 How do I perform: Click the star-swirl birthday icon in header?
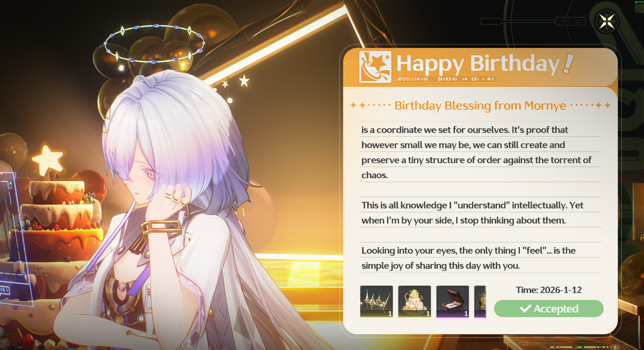[375, 67]
